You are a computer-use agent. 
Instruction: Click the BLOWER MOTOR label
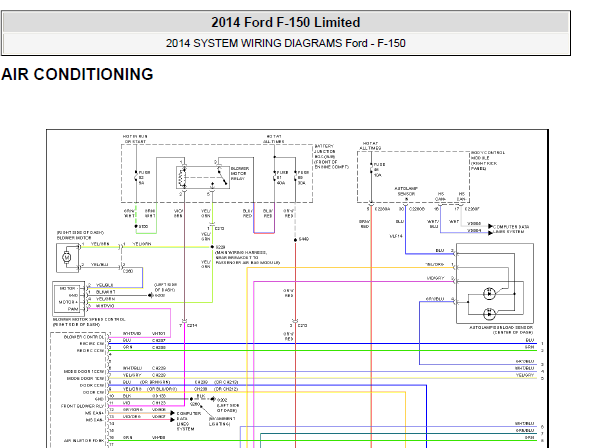(72, 238)
